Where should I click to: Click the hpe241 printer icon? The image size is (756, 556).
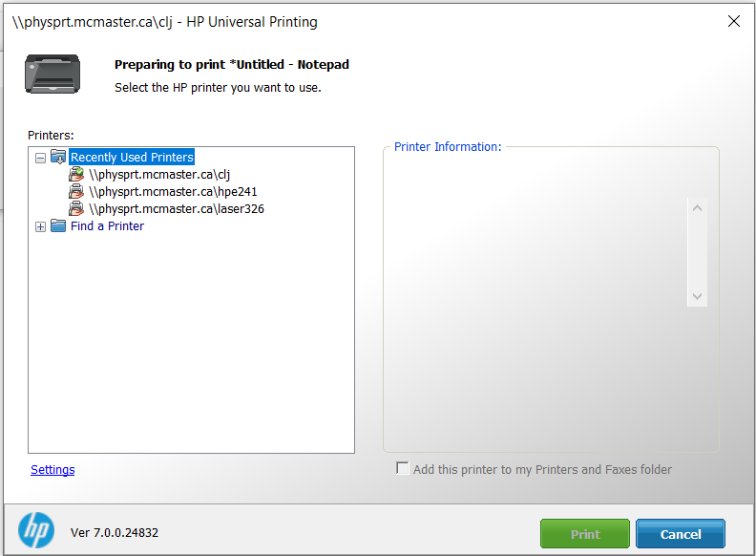pos(76,192)
